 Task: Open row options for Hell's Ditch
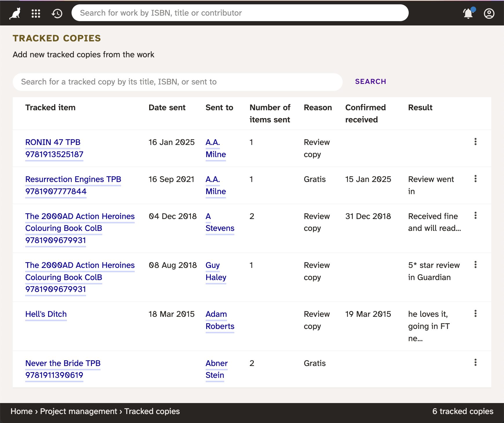point(475,313)
